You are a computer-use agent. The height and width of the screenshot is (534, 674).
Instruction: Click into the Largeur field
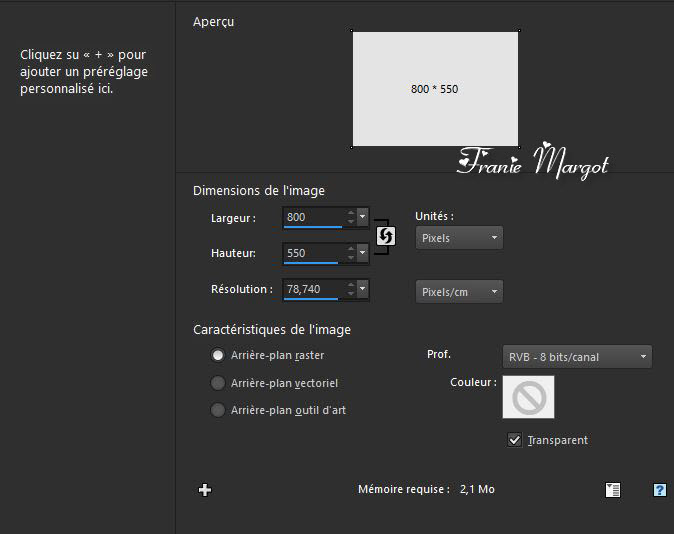[x=312, y=217]
